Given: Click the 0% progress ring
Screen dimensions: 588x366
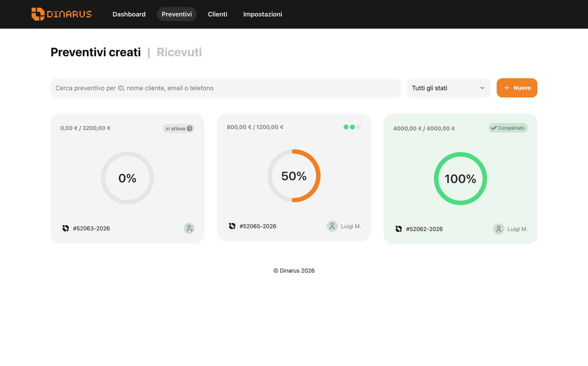Looking at the screenshot, I should pos(127,178).
